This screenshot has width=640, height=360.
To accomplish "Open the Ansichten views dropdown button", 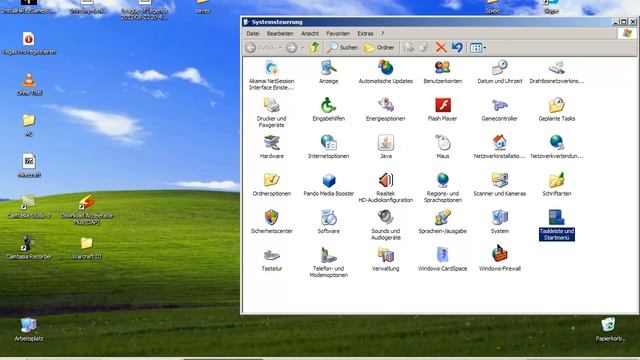I will tap(478, 48).
